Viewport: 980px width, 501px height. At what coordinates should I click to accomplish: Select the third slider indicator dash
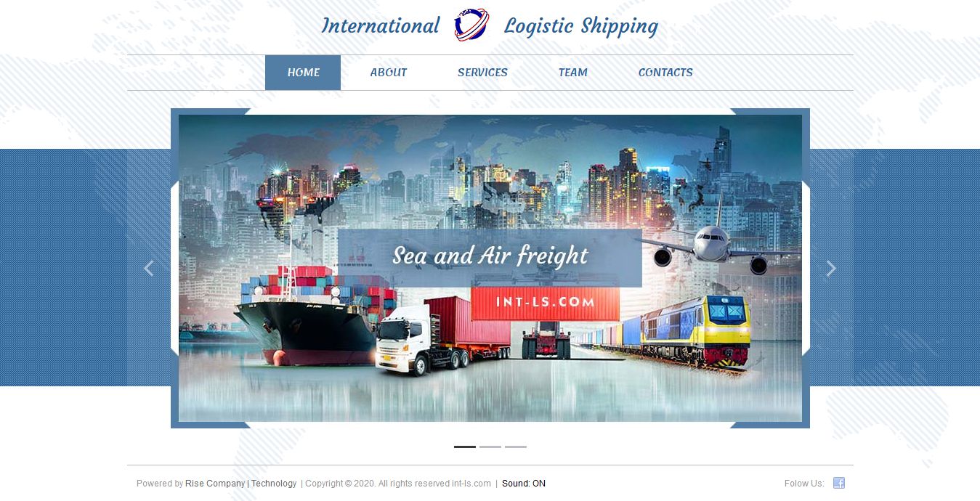coord(516,447)
